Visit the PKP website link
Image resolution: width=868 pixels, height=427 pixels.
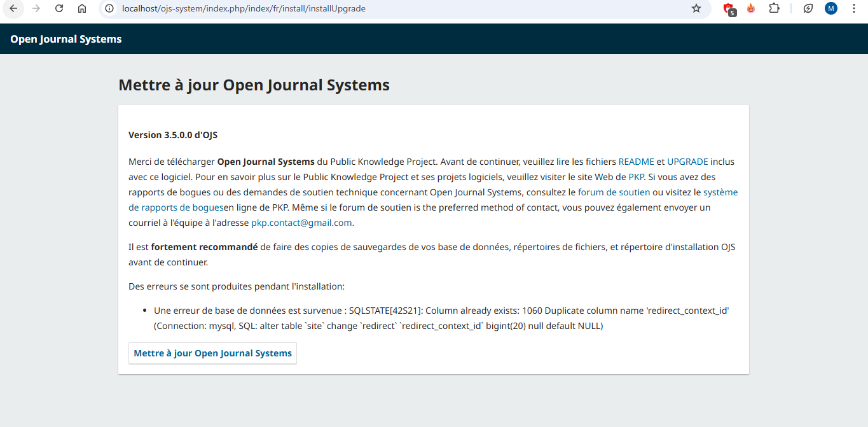(636, 177)
